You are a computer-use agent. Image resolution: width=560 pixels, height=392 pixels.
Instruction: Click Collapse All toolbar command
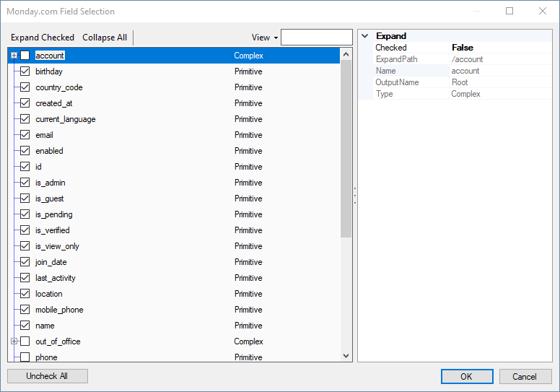pyautogui.click(x=105, y=38)
